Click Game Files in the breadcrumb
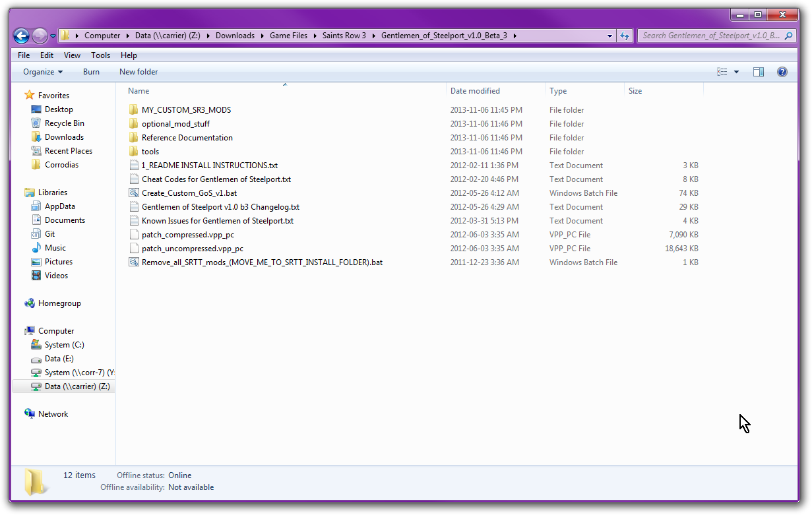This screenshot has width=812, height=515. 288,36
